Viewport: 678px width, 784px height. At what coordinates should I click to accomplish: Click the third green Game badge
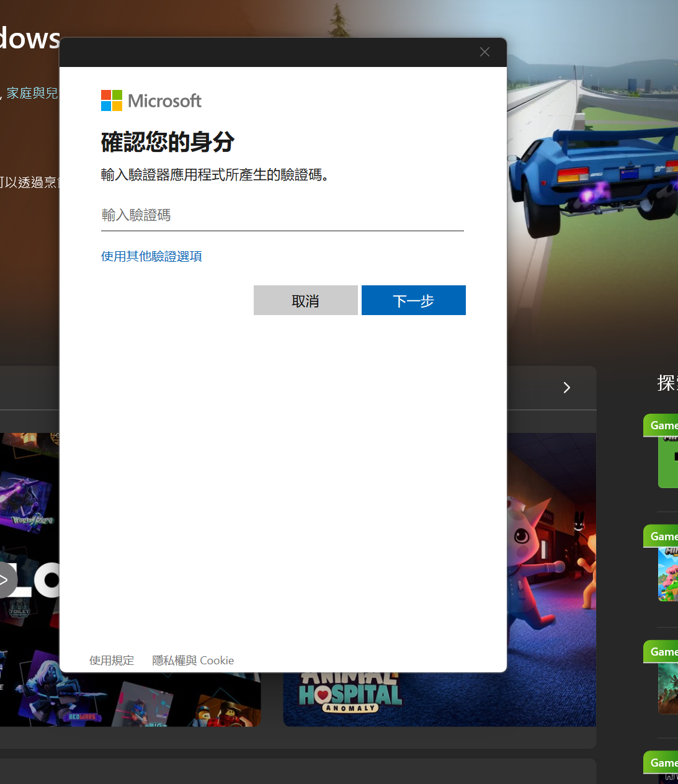pyautogui.click(x=661, y=652)
